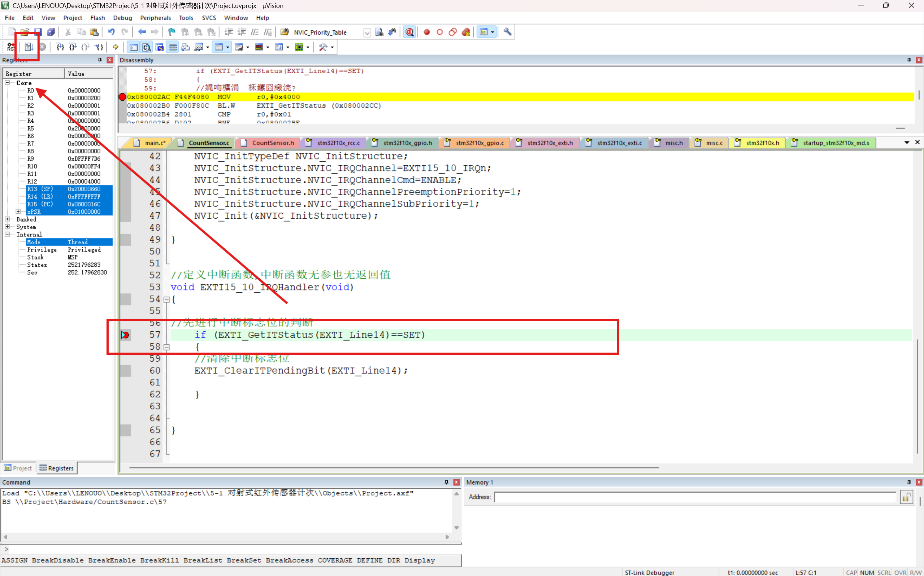Switch to the Project panel tab
The image size is (924, 576).
pyautogui.click(x=18, y=468)
